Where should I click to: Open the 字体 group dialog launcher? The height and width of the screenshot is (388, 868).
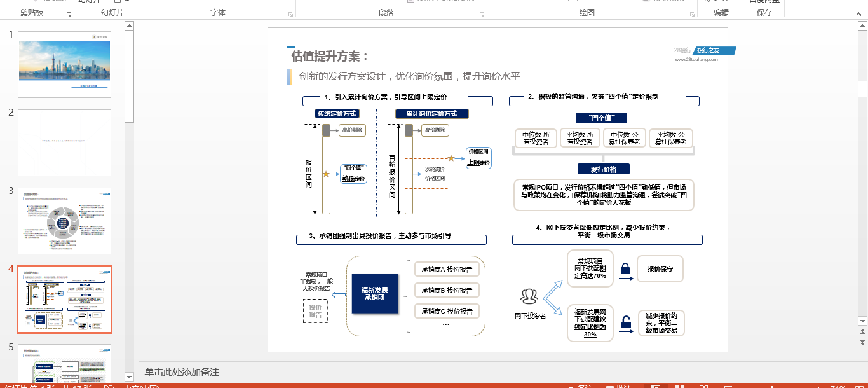(x=291, y=13)
